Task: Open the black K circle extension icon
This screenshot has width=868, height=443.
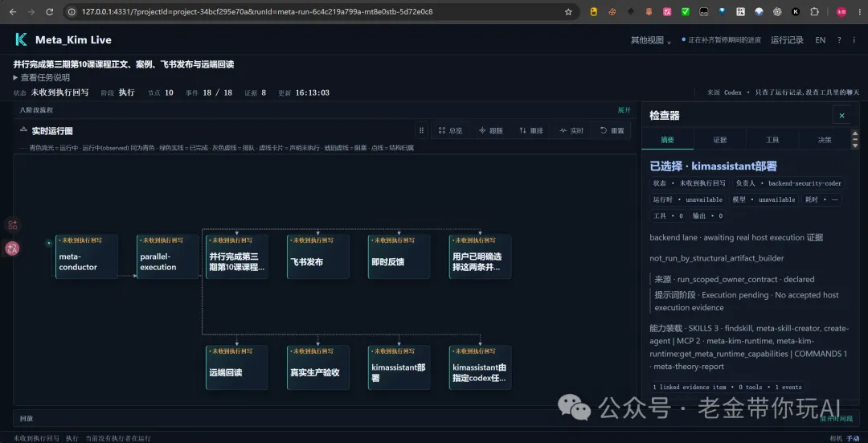Action: (x=796, y=11)
